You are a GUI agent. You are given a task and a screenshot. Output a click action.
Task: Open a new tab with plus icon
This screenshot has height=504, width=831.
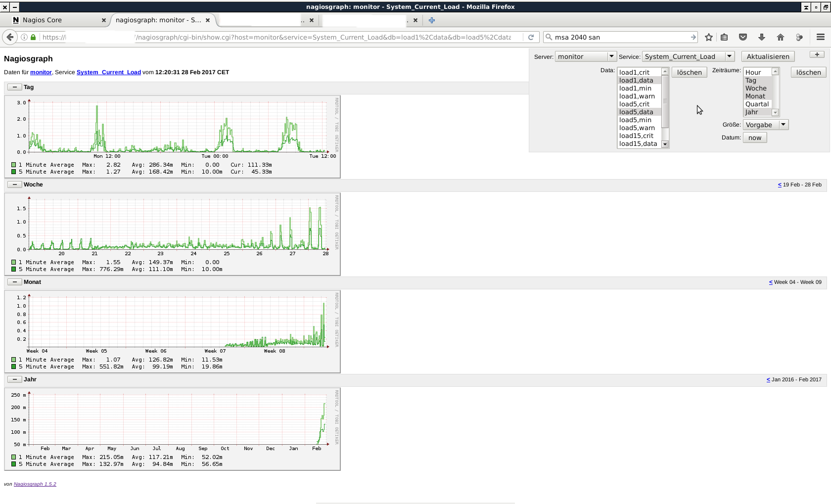432,20
